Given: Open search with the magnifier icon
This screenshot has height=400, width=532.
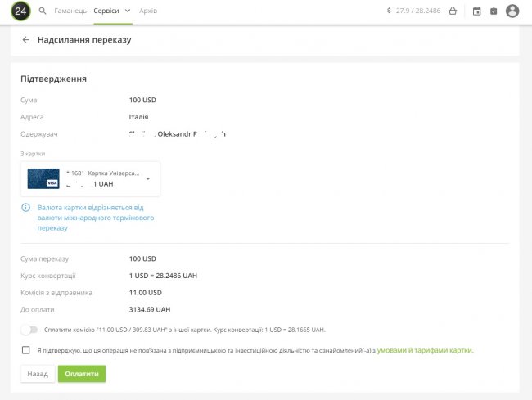Looking at the screenshot, I should point(43,11).
